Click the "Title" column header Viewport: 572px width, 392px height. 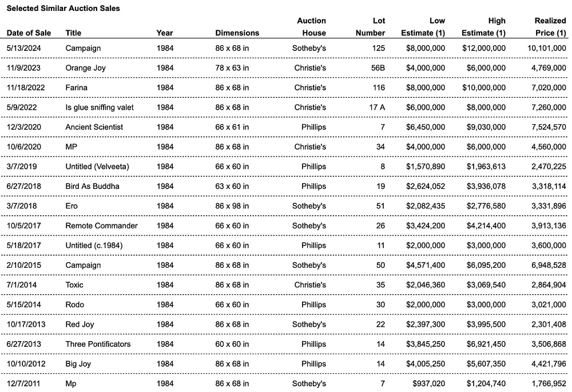click(x=73, y=33)
